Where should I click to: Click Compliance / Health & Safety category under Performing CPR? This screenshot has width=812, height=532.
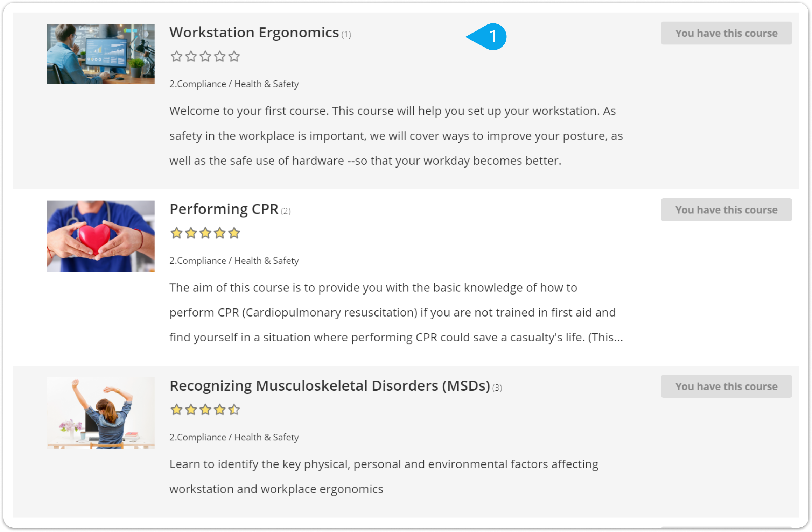point(234,261)
